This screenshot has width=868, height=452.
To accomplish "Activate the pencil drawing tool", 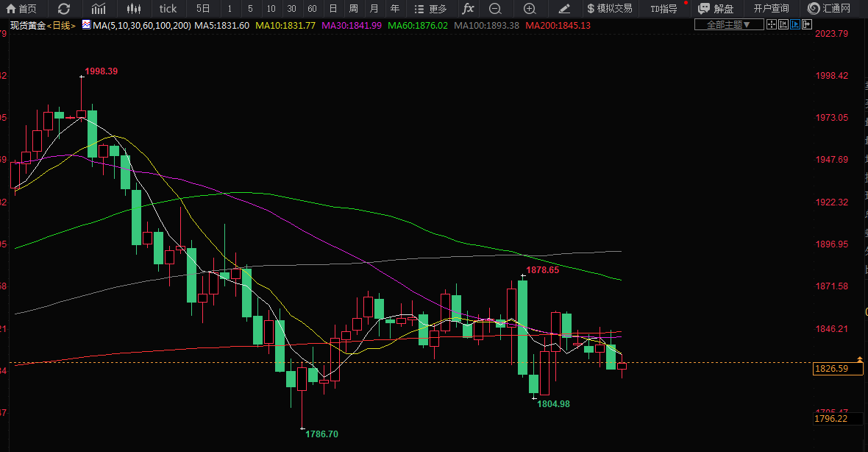I will (x=564, y=9).
